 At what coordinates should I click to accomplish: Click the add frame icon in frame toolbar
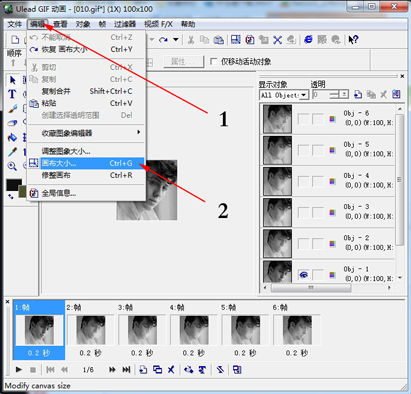point(143,369)
